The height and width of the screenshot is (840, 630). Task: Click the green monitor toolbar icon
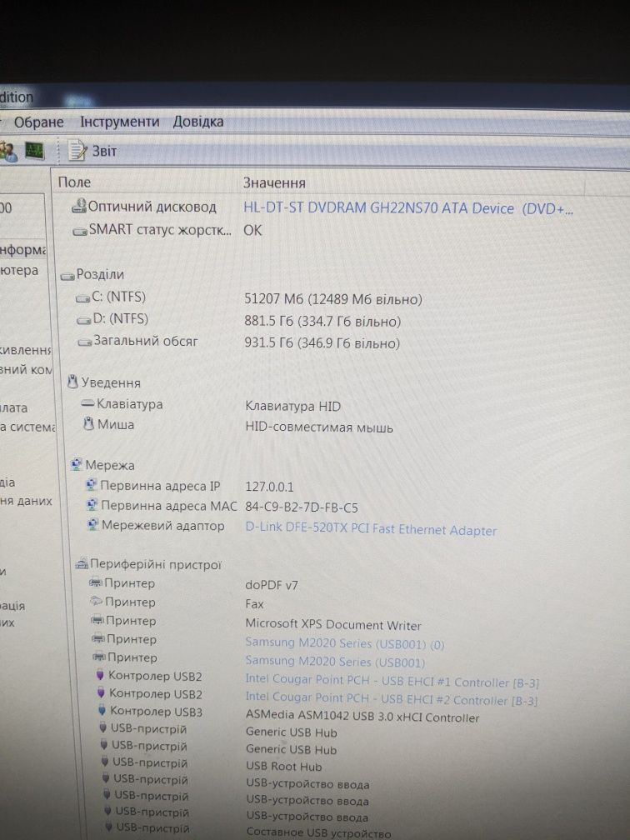click(34, 151)
